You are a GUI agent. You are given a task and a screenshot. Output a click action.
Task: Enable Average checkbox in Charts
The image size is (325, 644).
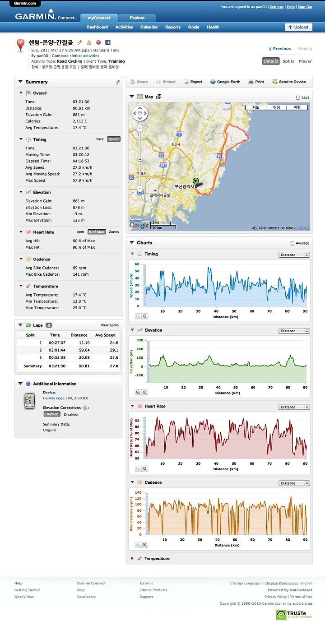292,243
